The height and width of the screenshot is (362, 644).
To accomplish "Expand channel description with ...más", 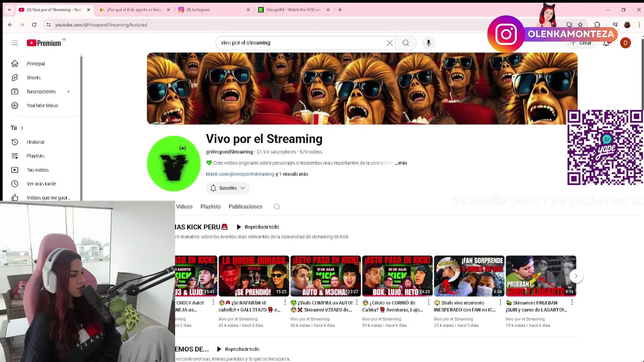I will click(x=401, y=163).
